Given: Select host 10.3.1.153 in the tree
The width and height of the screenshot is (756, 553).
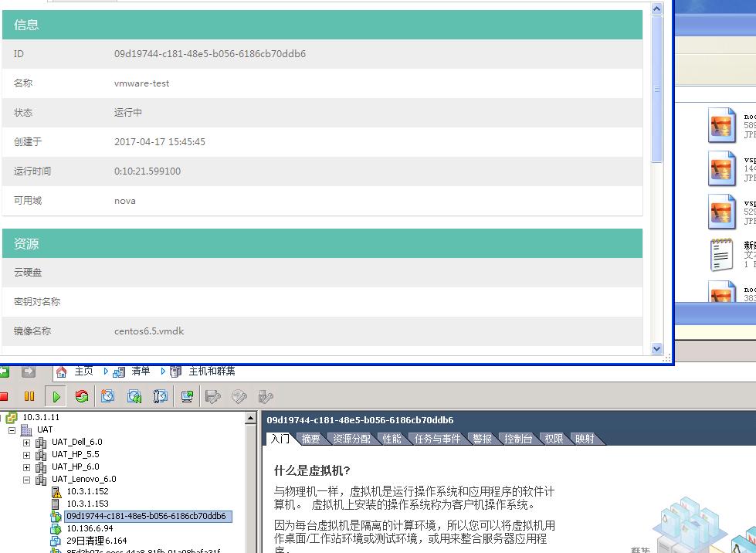Looking at the screenshot, I should [87, 504].
